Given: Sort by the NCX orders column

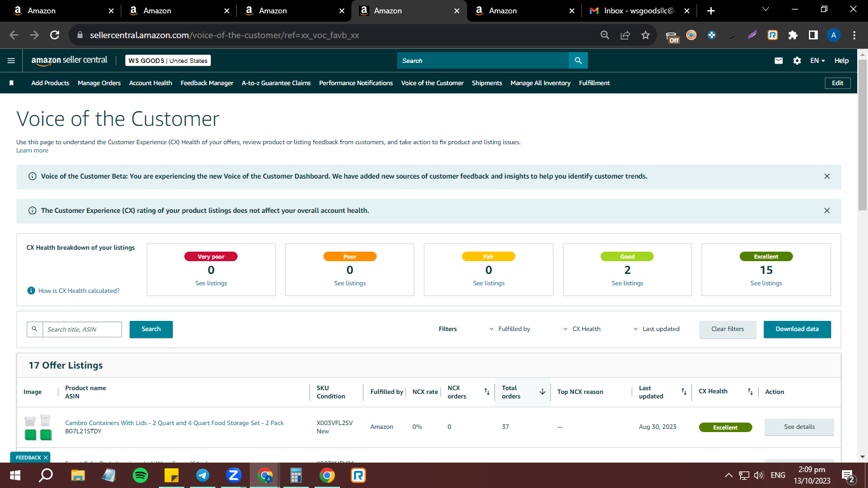Looking at the screenshot, I should 487,392.
